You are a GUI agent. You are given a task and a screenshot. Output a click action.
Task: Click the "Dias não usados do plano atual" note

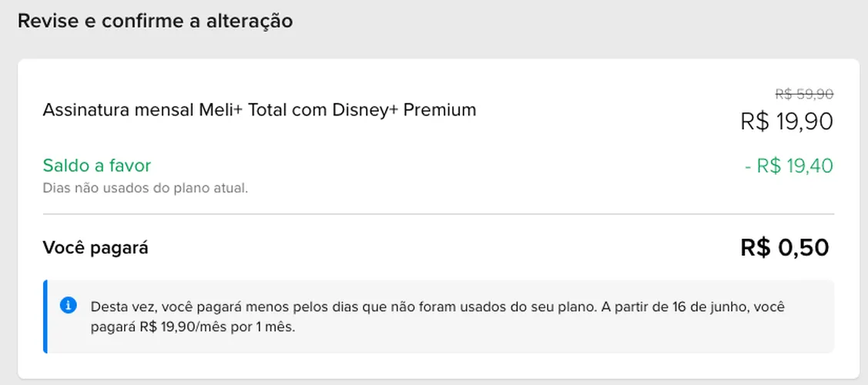[145, 188]
